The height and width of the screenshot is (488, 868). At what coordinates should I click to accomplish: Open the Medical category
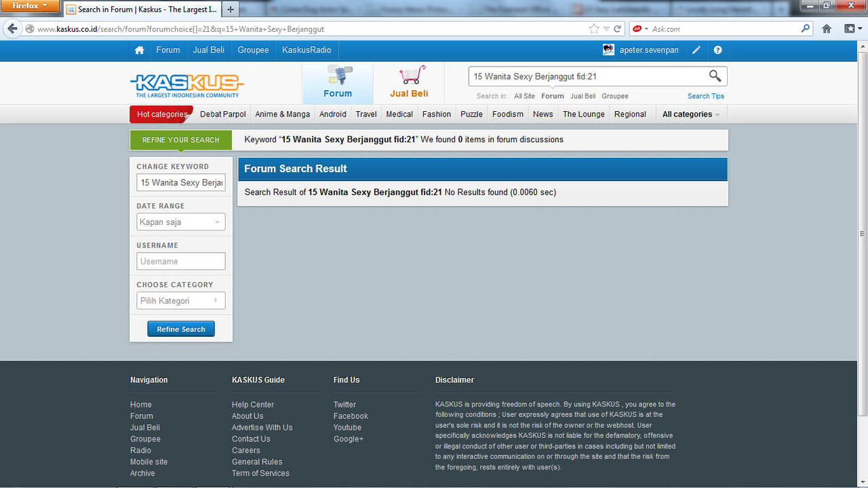(x=399, y=114)
